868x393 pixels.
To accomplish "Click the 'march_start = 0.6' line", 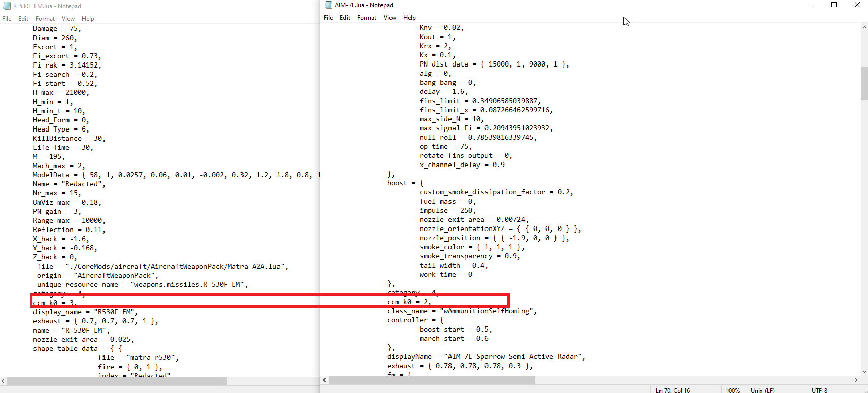I will (454, 339).
